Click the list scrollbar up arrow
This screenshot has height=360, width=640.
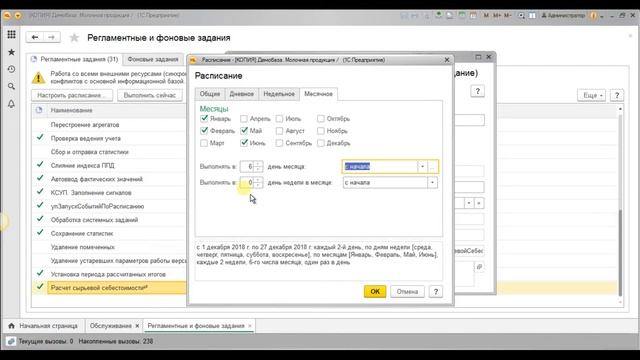click(x=620, y=109)
